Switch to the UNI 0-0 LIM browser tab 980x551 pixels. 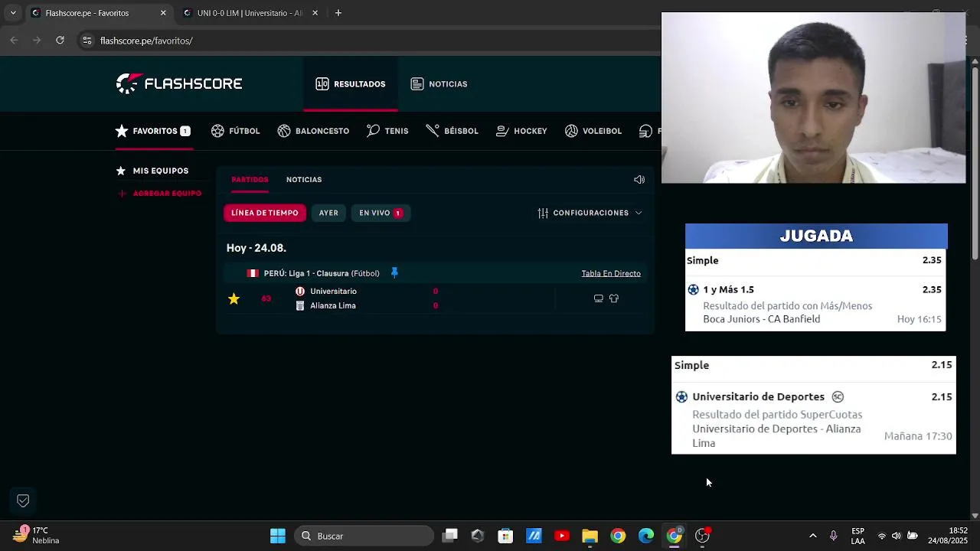(x=249, y=13)
